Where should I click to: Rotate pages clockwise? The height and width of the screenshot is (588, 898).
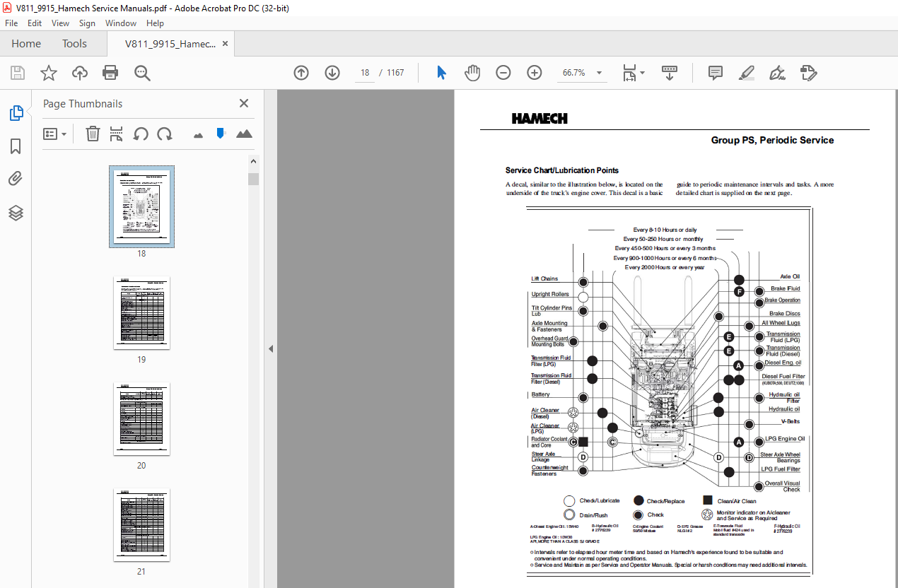click(165, 134)
